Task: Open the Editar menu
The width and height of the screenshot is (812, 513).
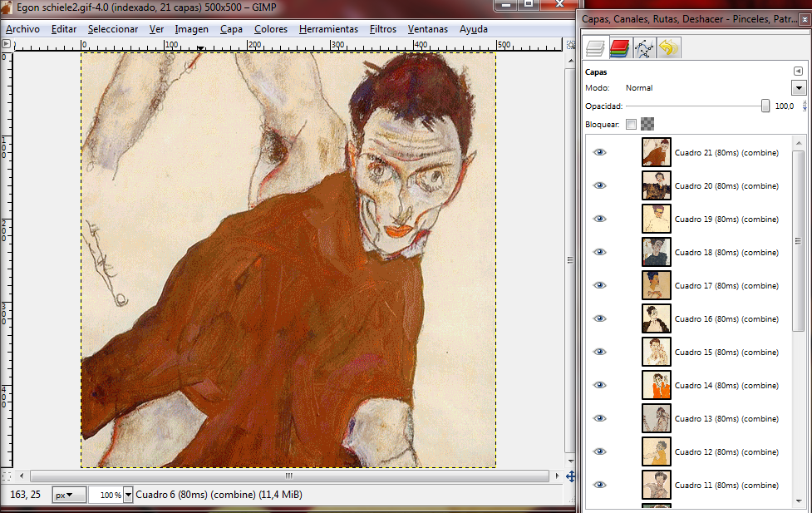Action: point(64,29)
